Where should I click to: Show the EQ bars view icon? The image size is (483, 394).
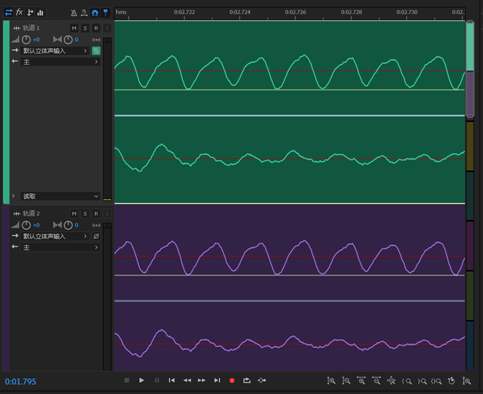pyautogui.click(x=40, y=13)
